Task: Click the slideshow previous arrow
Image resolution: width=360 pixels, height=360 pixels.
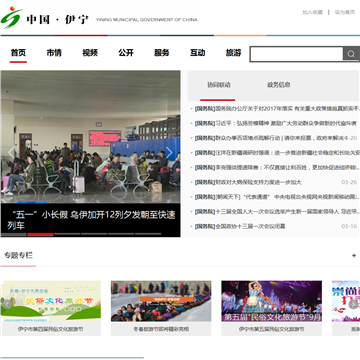Action: (x=11, y=152)
